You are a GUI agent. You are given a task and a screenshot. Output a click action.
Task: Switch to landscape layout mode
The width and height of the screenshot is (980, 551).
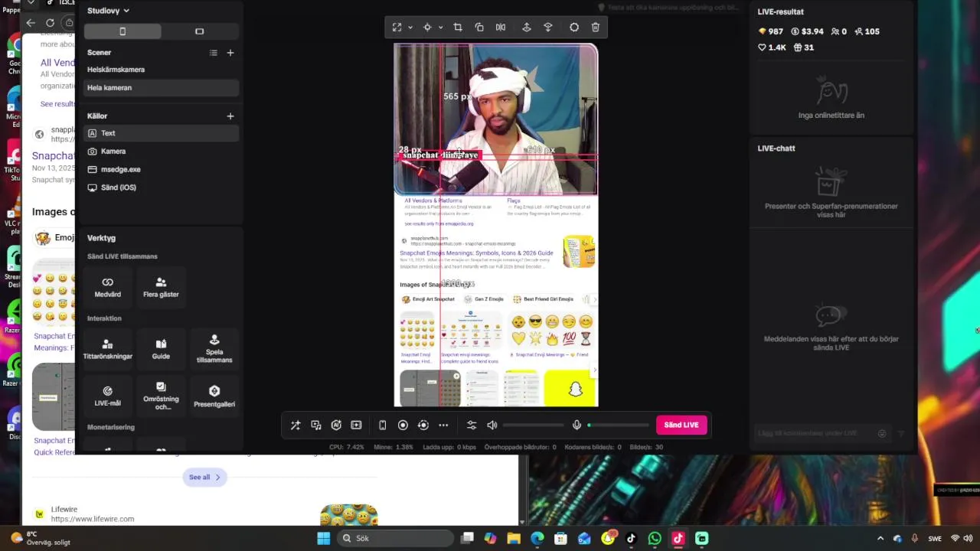coord(200,31)
